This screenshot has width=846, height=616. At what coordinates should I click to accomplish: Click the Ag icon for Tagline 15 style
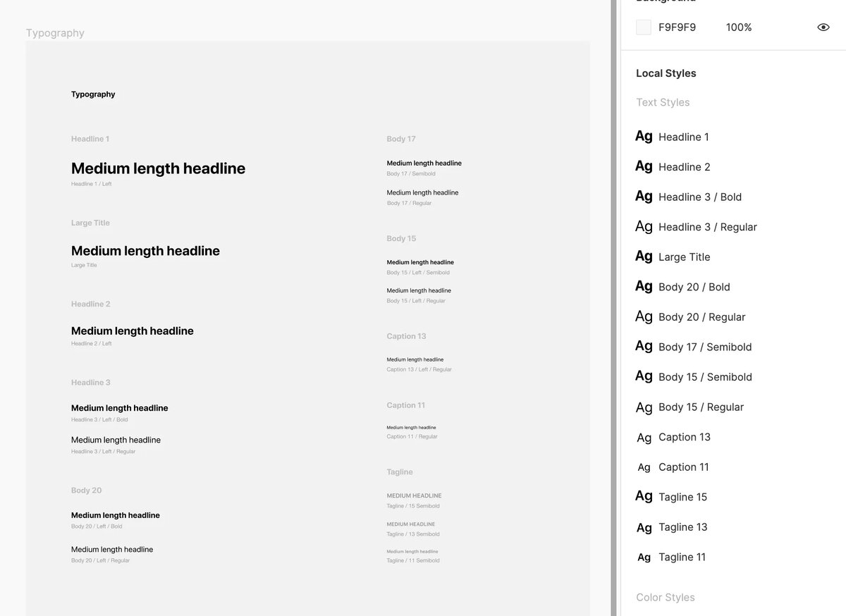pos(644,496)
